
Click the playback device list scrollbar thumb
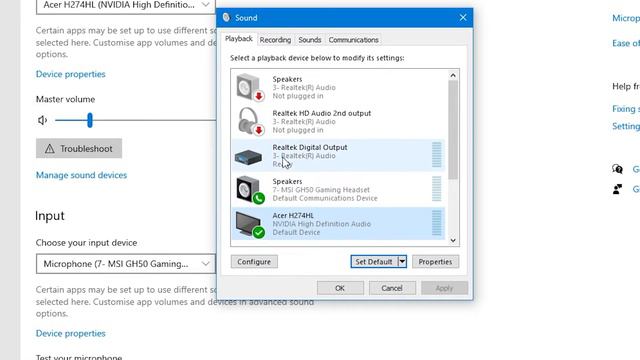tap(453, 130)
